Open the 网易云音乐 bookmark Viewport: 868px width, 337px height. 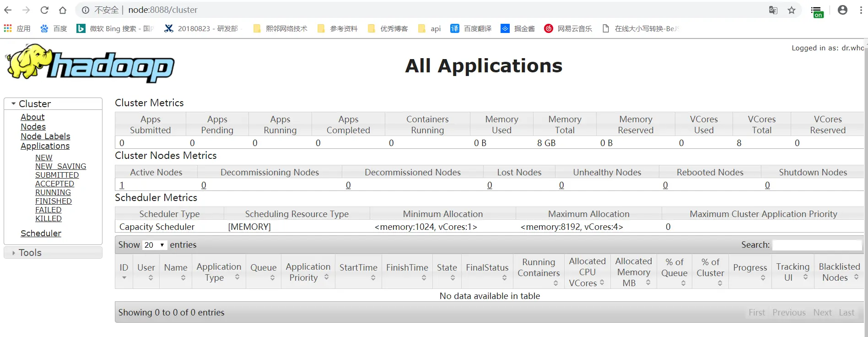(568, 28)
